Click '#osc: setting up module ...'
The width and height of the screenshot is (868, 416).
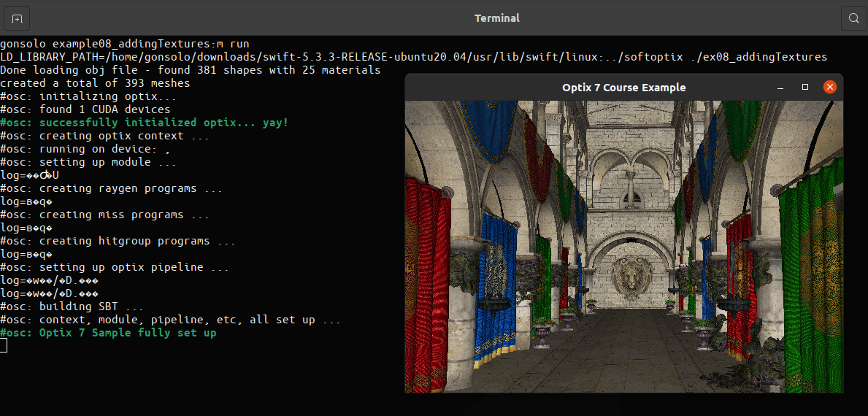click(88, 162)
